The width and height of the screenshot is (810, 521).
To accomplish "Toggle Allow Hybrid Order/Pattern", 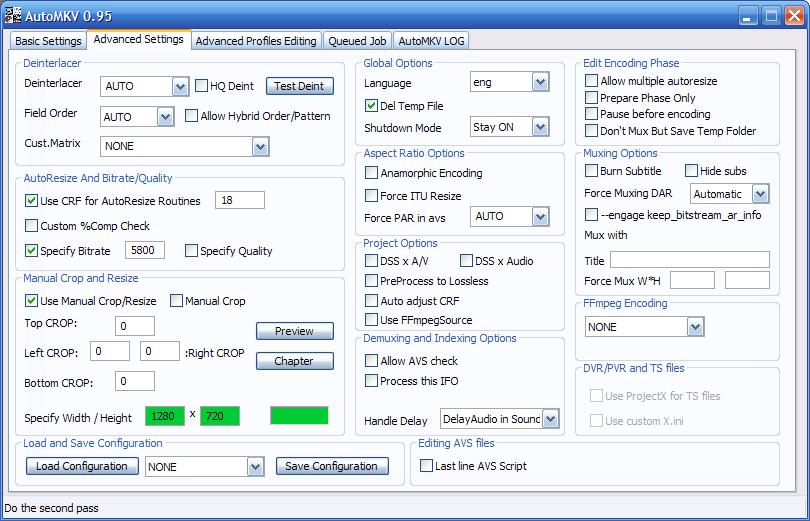I will tap(191, 116).
